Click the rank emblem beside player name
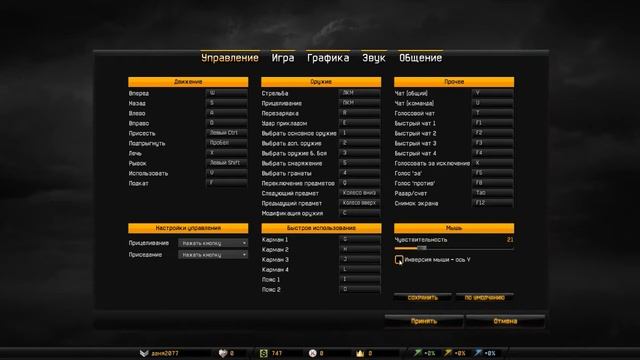Image resolution: width=640 pixels, height=360 pixels. (144, 353)
